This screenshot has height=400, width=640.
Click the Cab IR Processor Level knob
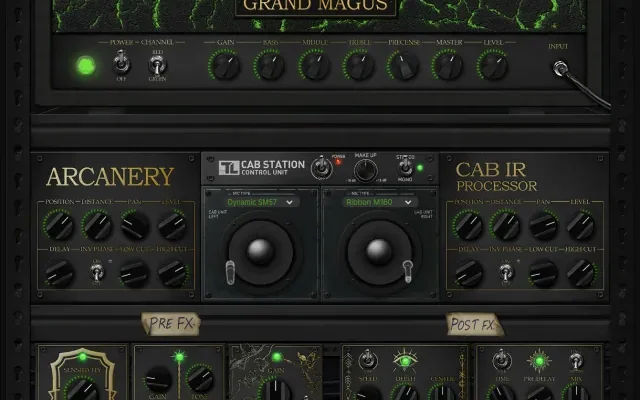pos(581,225)
